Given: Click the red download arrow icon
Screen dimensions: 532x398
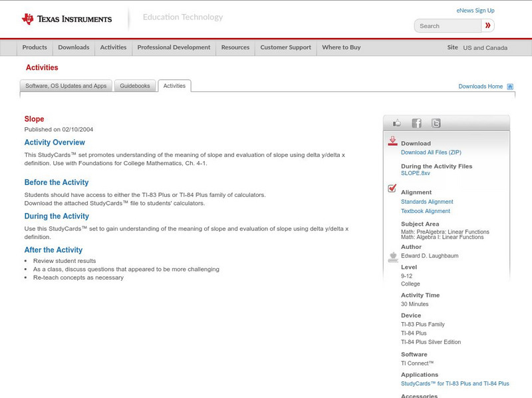Looking at the screenshot, I should [392, 141].
